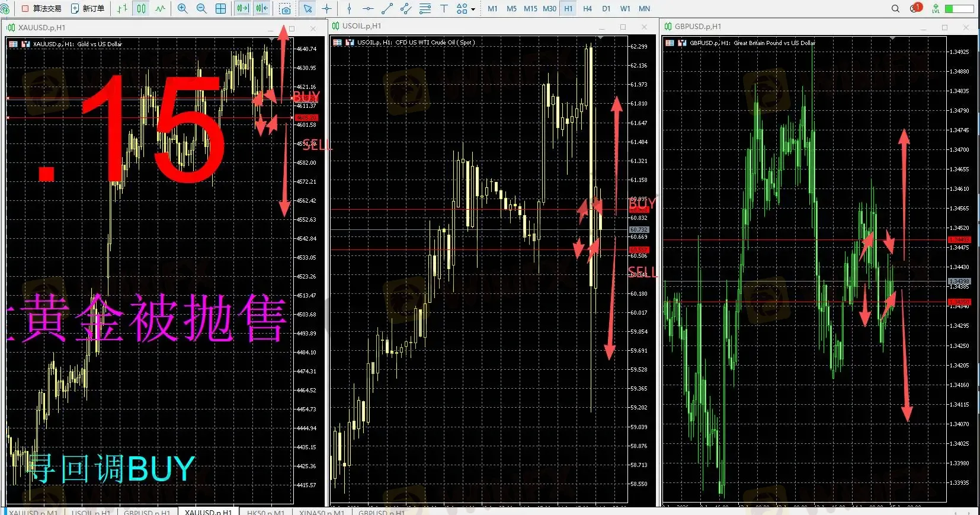Viewport: 980px width, 515px height.
Task: Toggle the 算法交易 algo trading button
Action: tap(41, 9)
